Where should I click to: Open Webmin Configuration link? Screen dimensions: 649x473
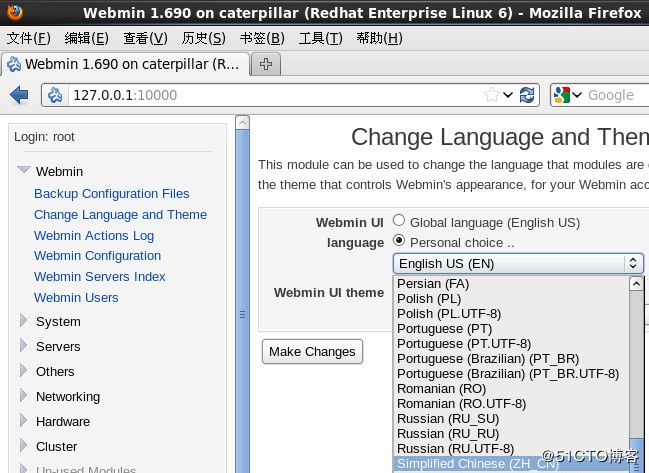click(98, 256)
